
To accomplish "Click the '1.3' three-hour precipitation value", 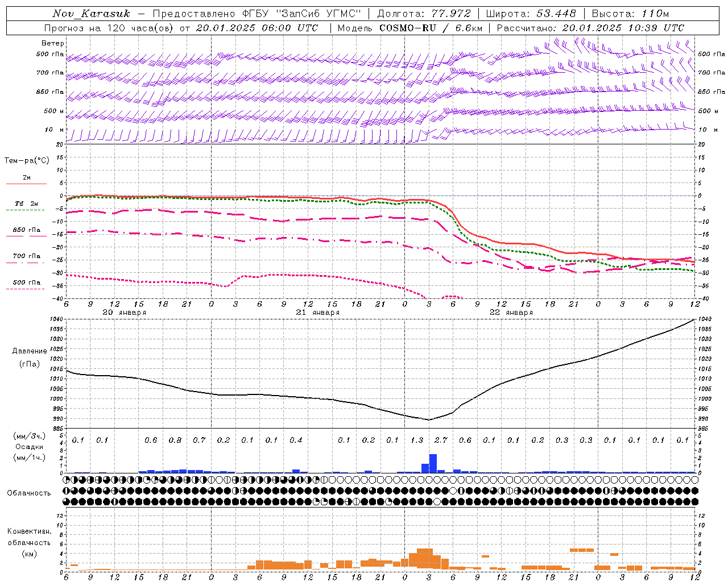I will pyautogui.click(x=417, y=440).
